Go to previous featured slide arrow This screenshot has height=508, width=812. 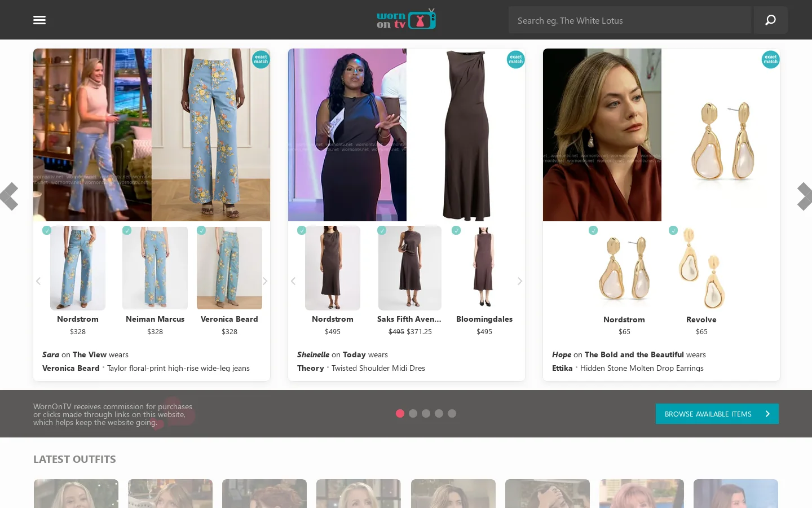pos(9,196)
